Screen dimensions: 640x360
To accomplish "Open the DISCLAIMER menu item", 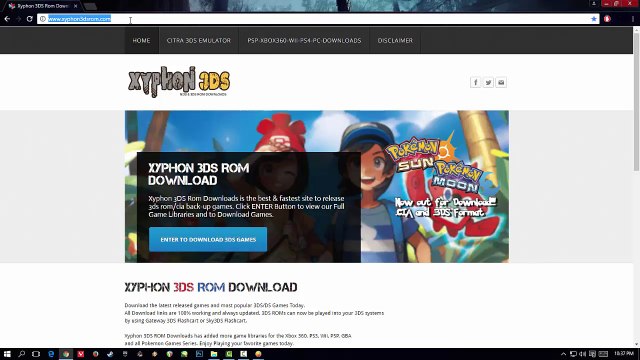I will pos(395,40).
